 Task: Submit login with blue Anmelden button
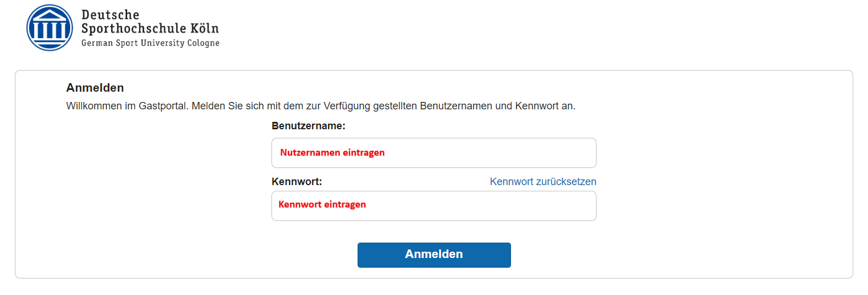(434, 255)
